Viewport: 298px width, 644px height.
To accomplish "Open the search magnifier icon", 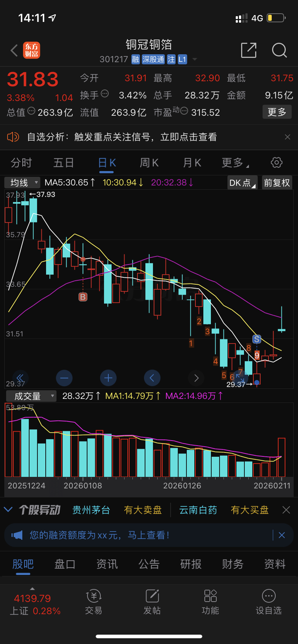I will [279, 50].
